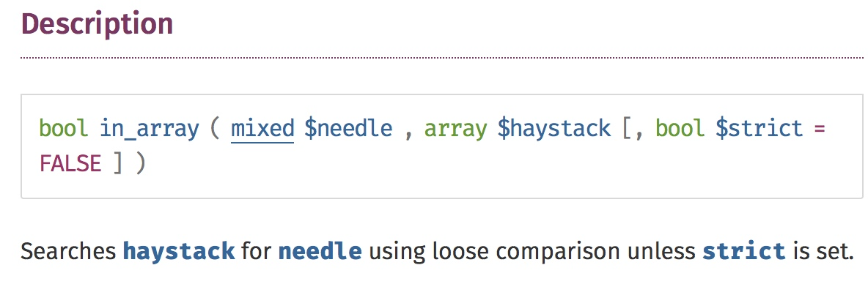Click bold "strict" in the description sentence
The height and width of the screenshot is (306, 868).
tap(744, 252)
